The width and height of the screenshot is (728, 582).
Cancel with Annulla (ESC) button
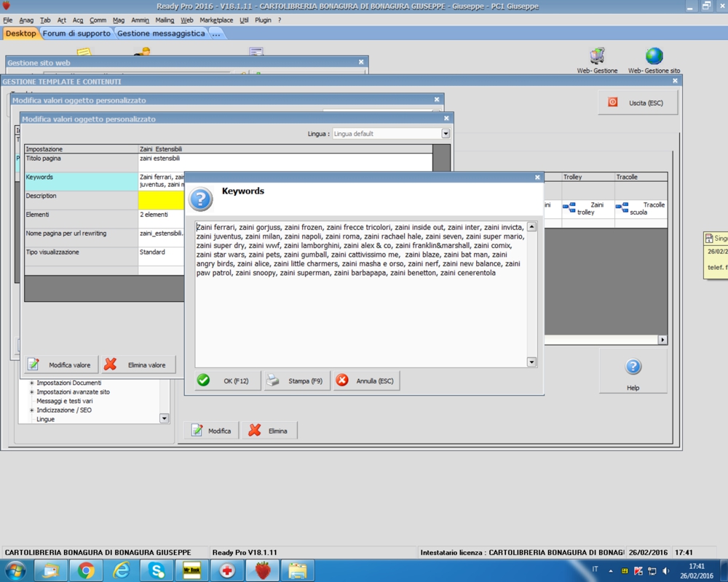(366, 380)
